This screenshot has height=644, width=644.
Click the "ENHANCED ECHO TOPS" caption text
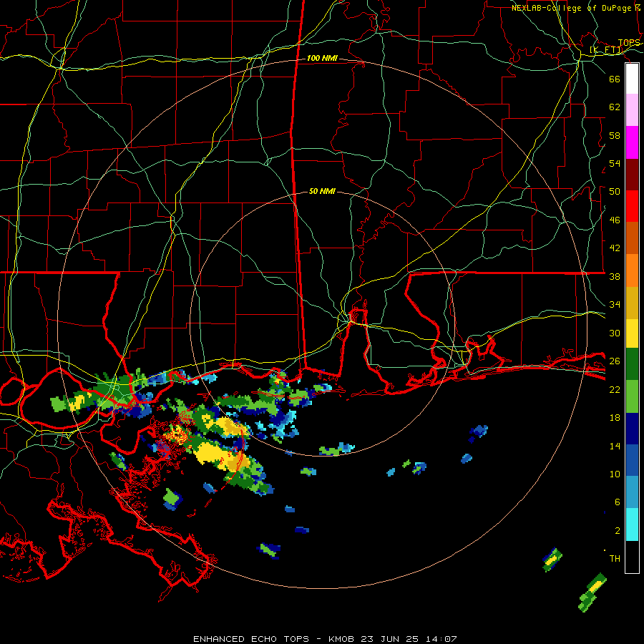pos(251,639)
